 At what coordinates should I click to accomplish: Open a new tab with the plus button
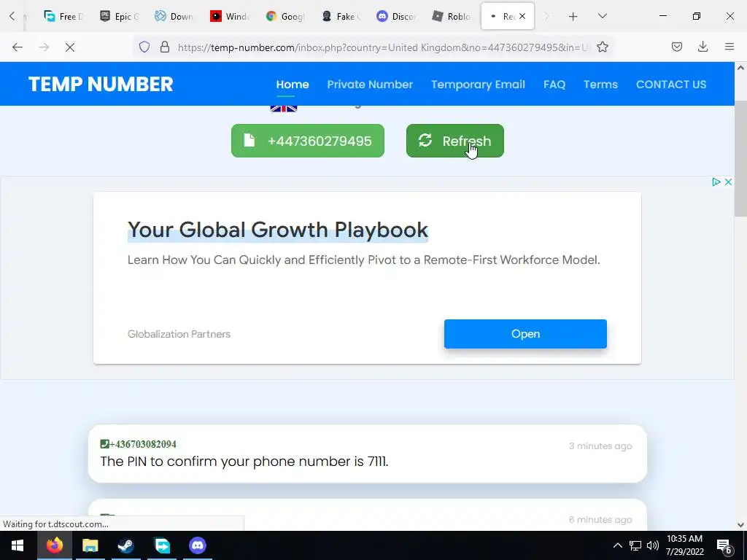click(x=573, y=17)
